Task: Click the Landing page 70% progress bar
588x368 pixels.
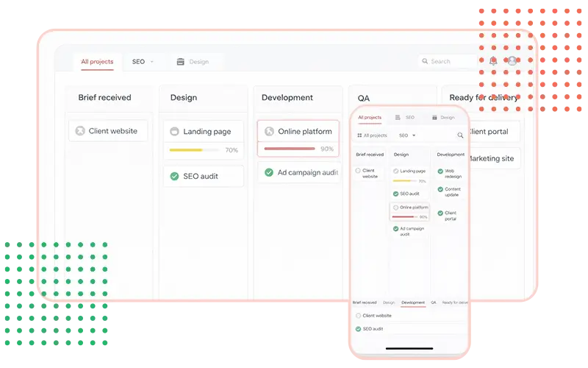Action: (x=194, y=150)
